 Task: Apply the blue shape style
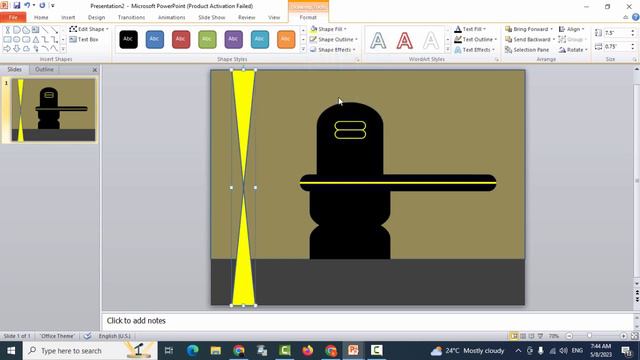click(155, 39)
